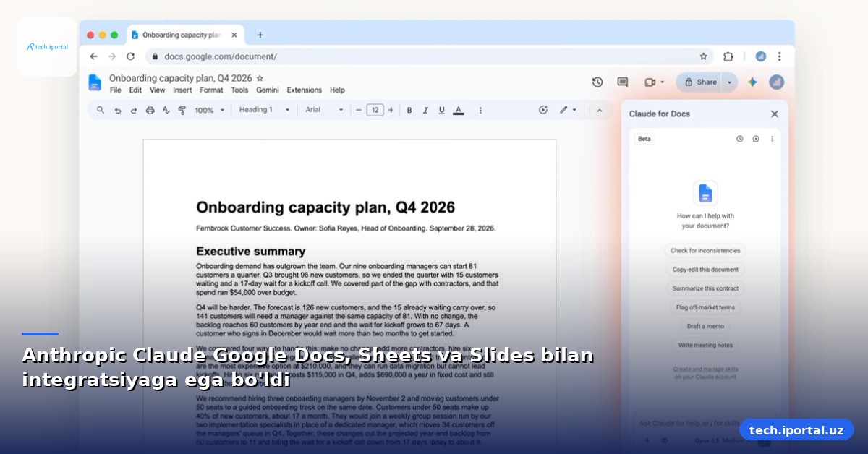Open the browser Extensions puzzle icon
This screenshot has width=868, height=454.
coord(728,56)
